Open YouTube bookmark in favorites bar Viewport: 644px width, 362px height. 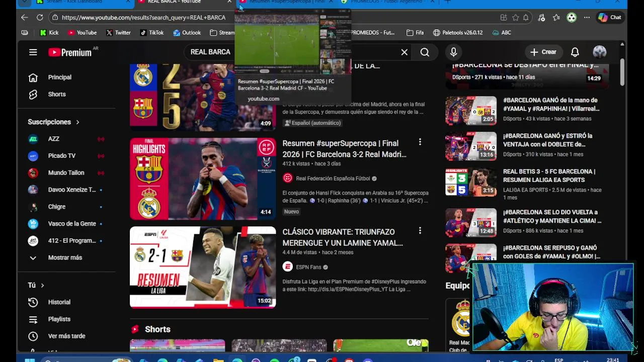(x=82, y=33)
